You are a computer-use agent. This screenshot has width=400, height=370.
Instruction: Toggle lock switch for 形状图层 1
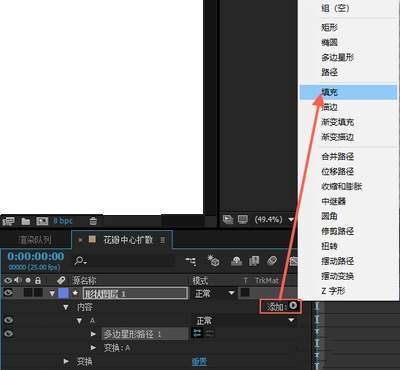point(38,293)
